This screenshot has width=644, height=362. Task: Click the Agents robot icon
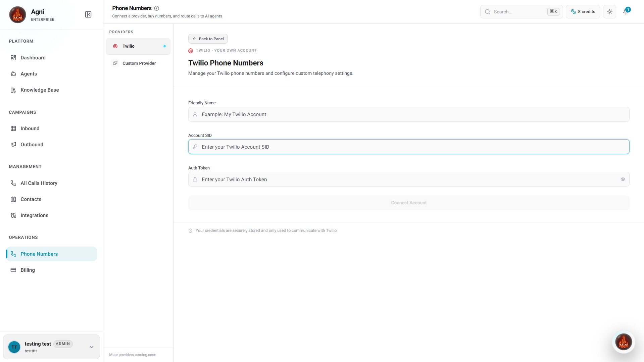pos(13,74)
